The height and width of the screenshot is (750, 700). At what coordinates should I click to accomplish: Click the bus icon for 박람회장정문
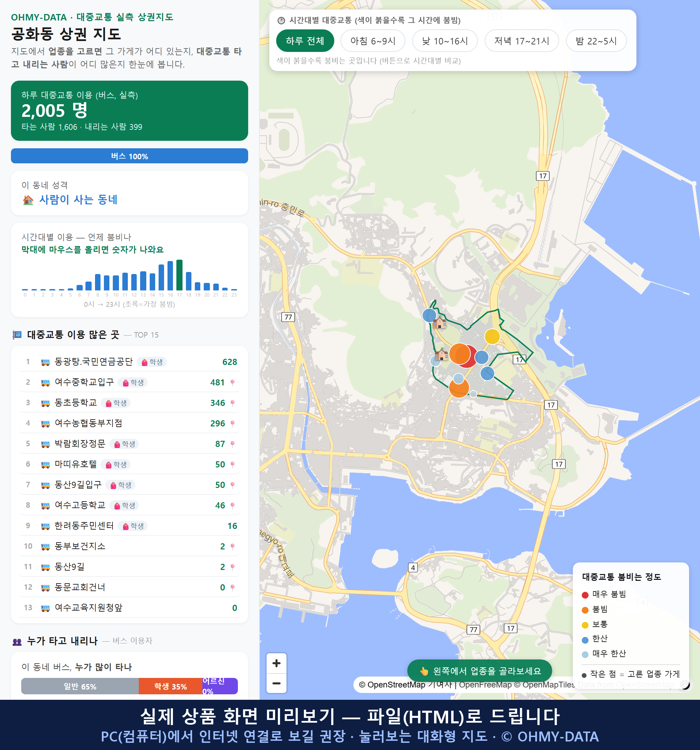(x=45, y=444)
